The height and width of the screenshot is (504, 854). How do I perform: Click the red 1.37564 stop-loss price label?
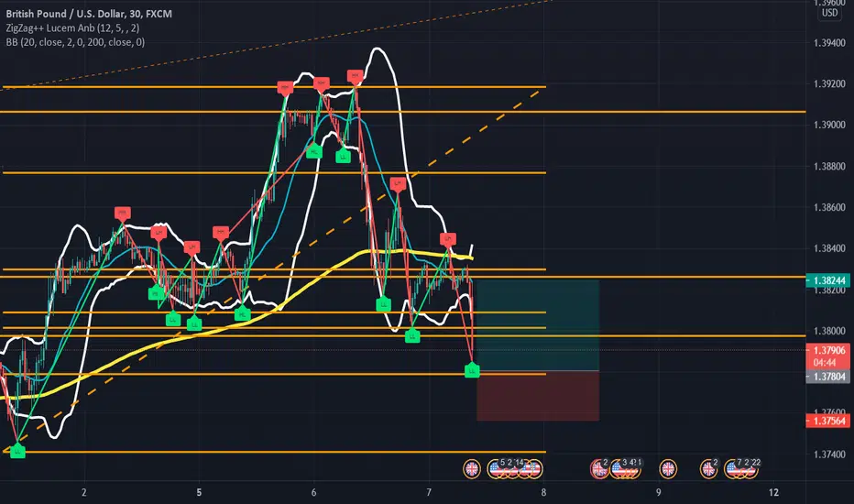[x=827, y=421]
